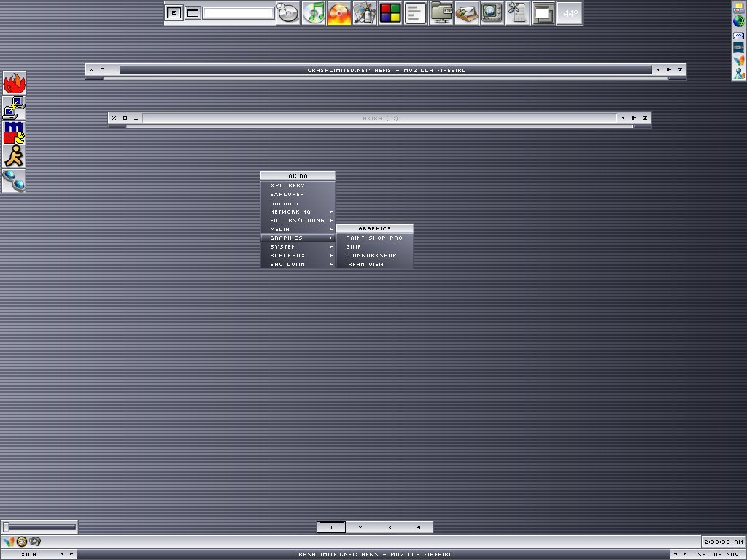Expand the Shutdown submenu

pos(298,264)
